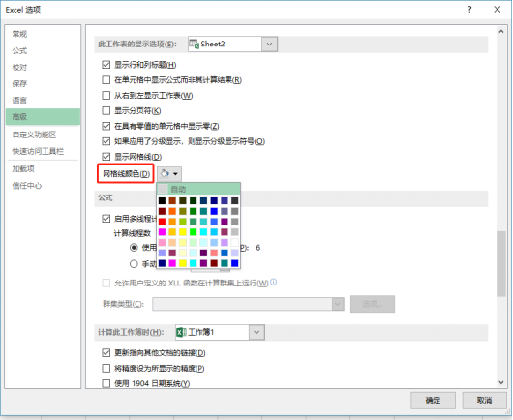This screenshot has width=513, height=420.
Task: Click the 取消 button
Action: coord(484,400)
